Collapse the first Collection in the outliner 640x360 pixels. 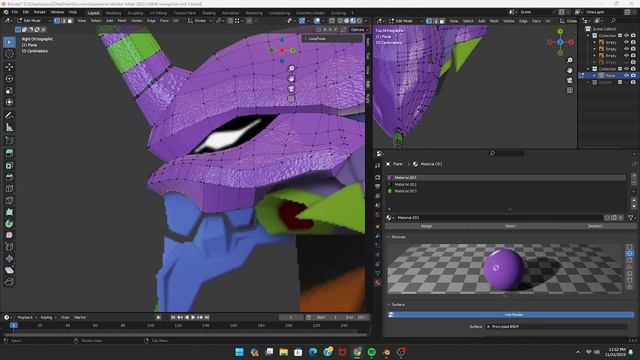tap(589, 36)
